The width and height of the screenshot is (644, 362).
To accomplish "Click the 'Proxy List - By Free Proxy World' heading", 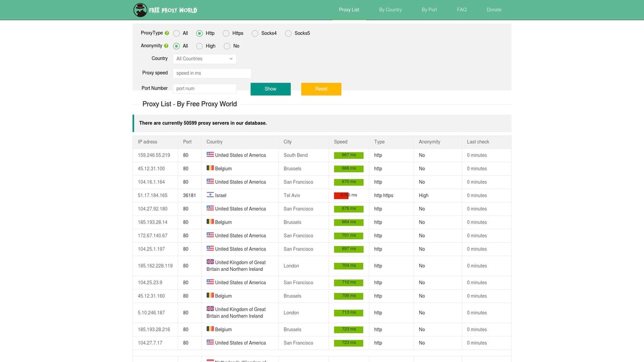I will pos(189,104).
